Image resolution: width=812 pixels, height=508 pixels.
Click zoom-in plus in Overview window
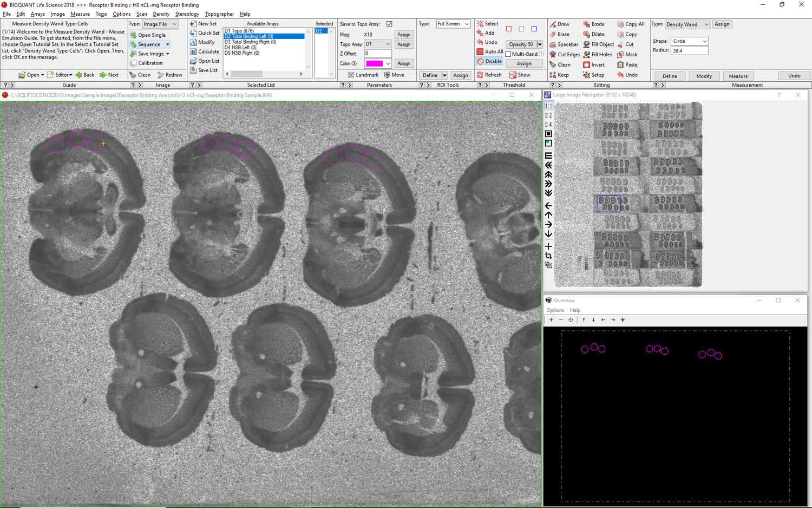click(551, 320)
